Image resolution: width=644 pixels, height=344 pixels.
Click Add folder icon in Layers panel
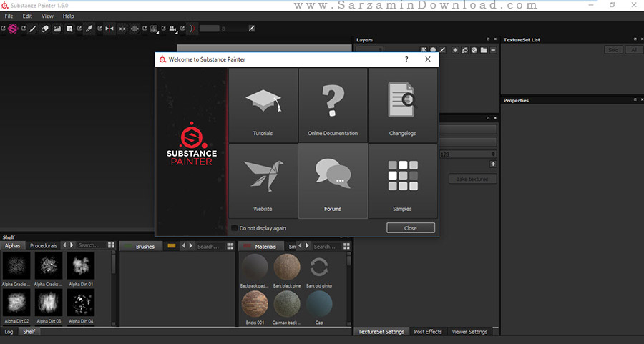[484, 50]
